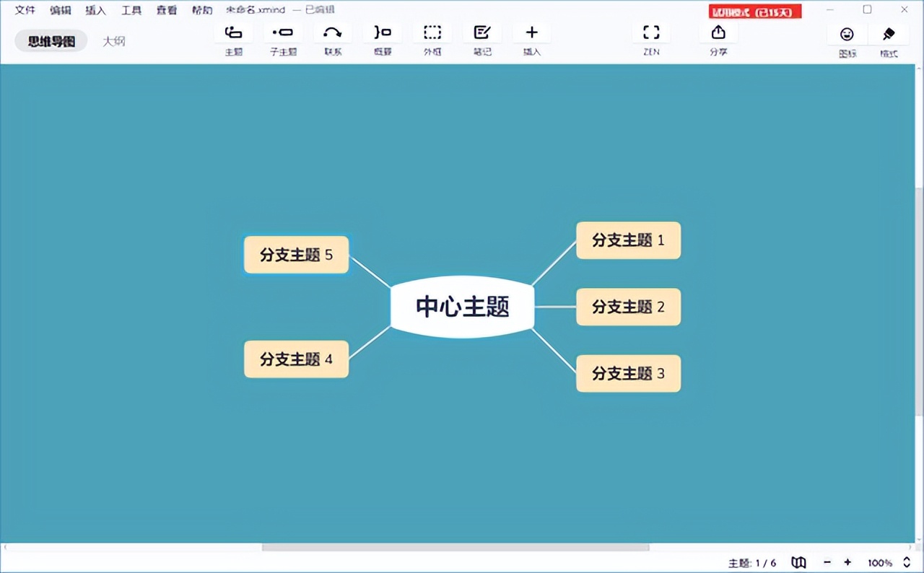924x573 pixels.
Task: Zoom out with the minus icon
Action: (827, 562)
